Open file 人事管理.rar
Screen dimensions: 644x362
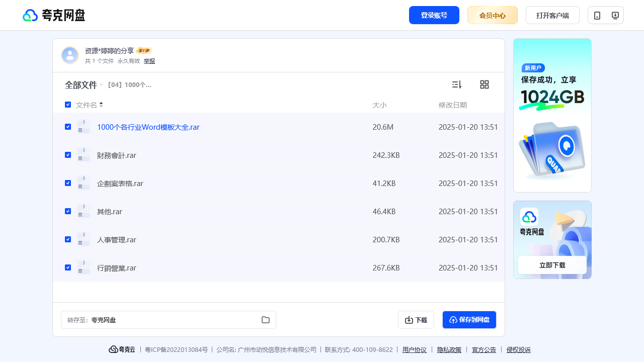click(117, 240)
